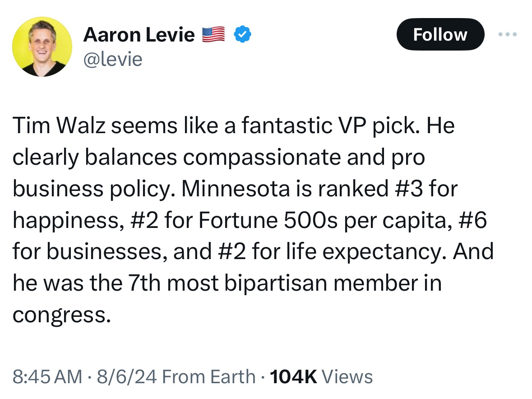Open the three-dot more options menu
The image size is (532, 399).
tap(508, 34)
